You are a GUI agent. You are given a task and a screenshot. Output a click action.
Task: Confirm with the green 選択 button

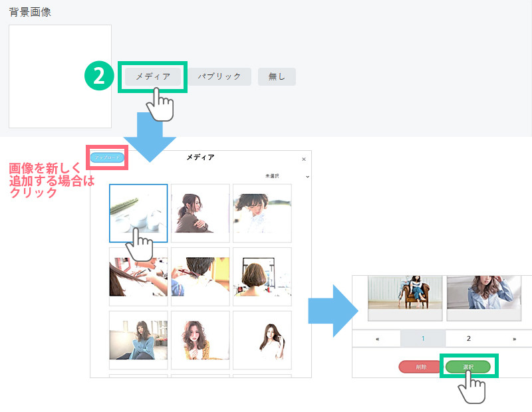(x=467, y=367)
